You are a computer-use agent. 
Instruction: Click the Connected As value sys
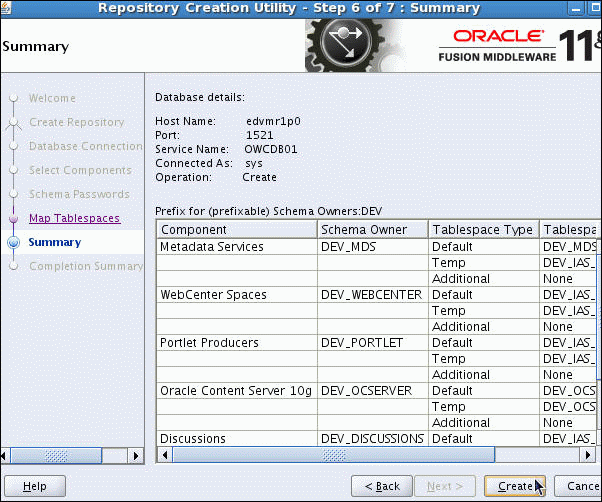pos(254,164)
